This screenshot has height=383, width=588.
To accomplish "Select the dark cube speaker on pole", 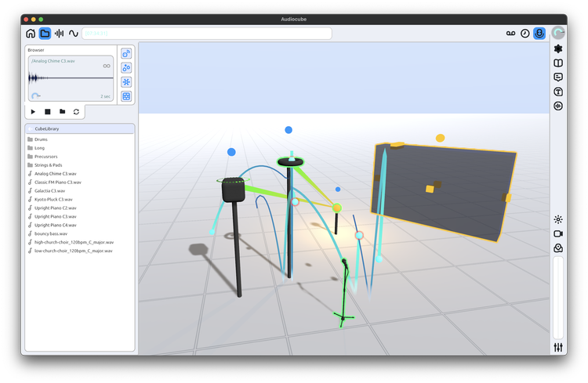I will 234,190.
